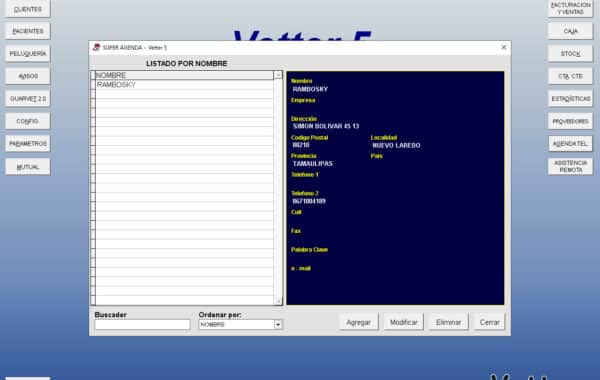Open the Stock module
The width and height of the screenshot is (600, 380).
point(570,54)
